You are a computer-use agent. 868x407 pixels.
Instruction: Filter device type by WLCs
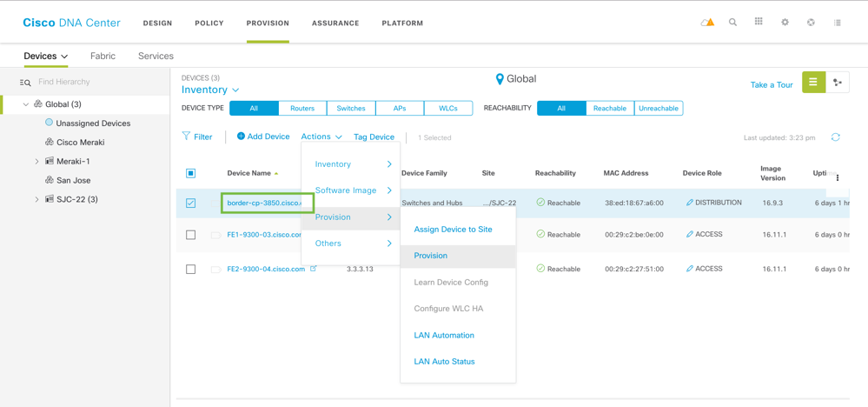click(x=448, y=108)
